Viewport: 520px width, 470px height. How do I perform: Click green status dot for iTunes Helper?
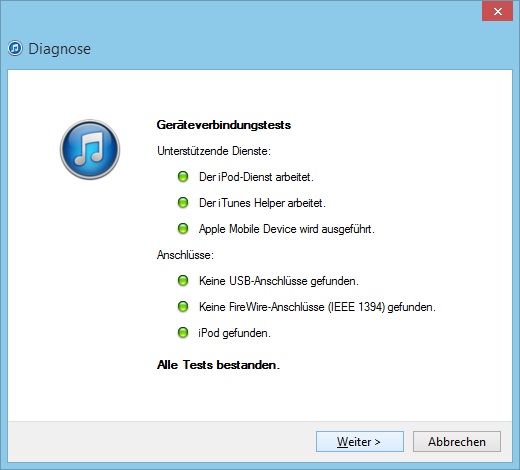click(x=183, y=202)
